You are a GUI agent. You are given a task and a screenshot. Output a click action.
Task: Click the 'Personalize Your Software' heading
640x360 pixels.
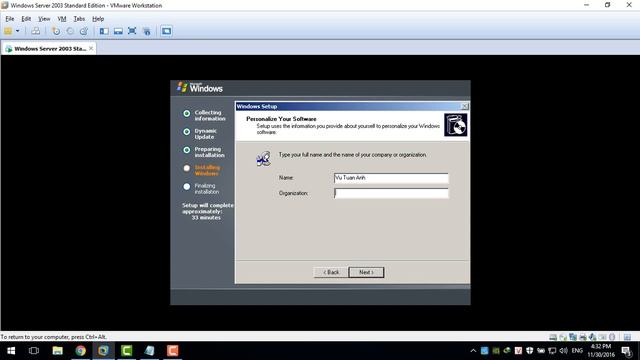tap(281, 119)
